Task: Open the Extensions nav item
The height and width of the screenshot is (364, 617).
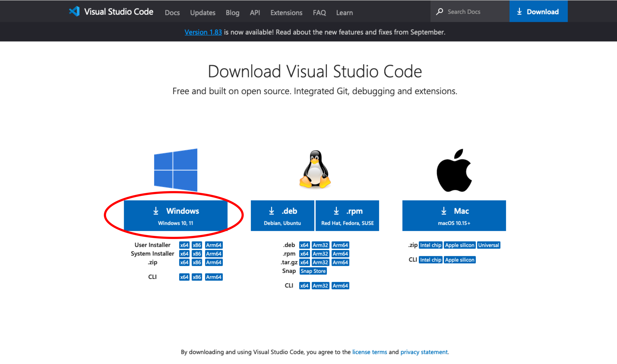Action: point(286,13)
